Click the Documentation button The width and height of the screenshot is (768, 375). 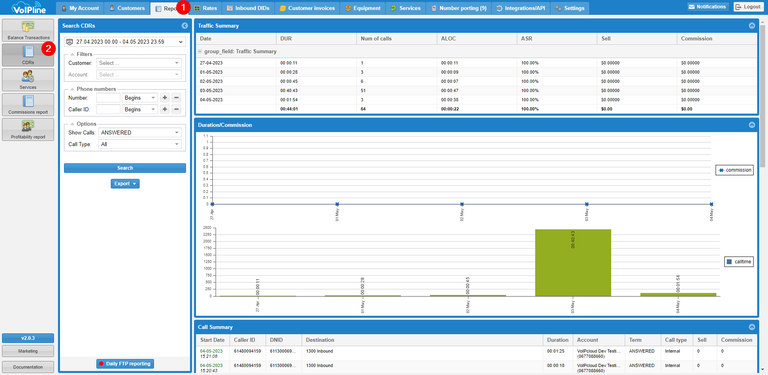pos(28,367)
